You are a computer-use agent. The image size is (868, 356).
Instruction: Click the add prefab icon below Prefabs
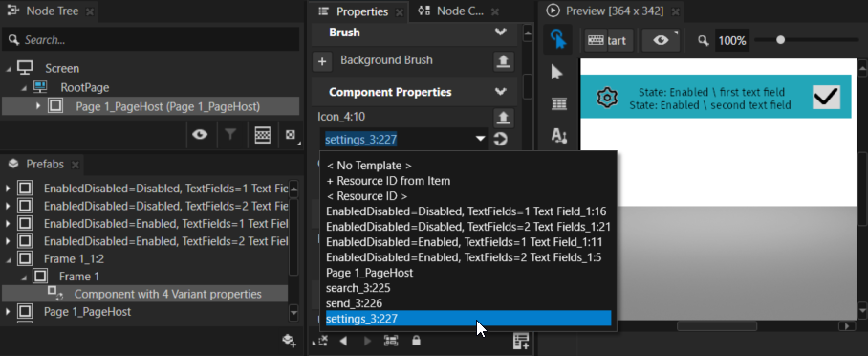click(x=289, y=341)
